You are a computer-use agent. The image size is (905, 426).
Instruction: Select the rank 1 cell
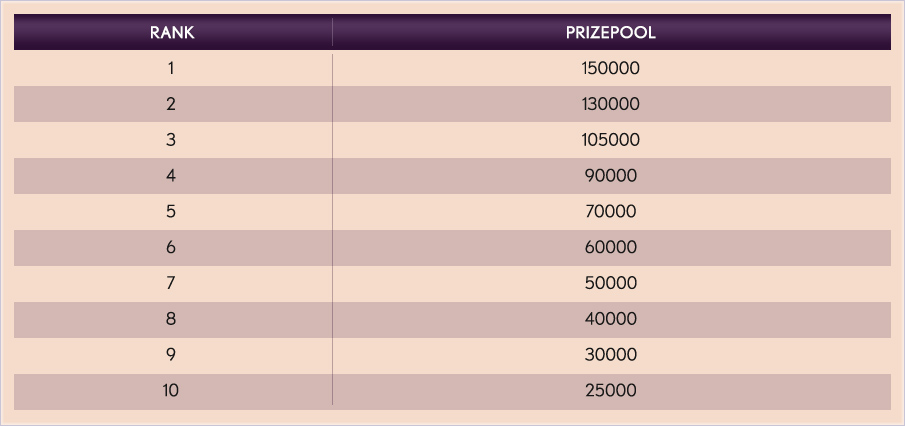click(x=171, y=69)
